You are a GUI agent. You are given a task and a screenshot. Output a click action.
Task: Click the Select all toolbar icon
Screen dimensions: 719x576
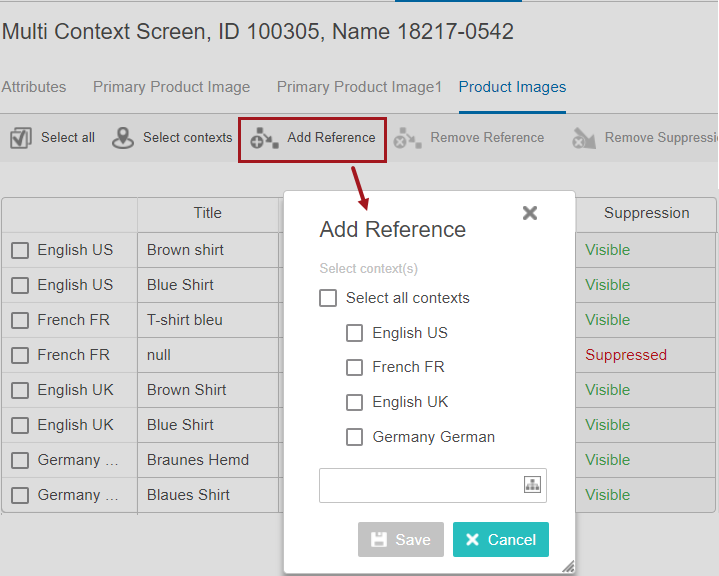(21, 138)
